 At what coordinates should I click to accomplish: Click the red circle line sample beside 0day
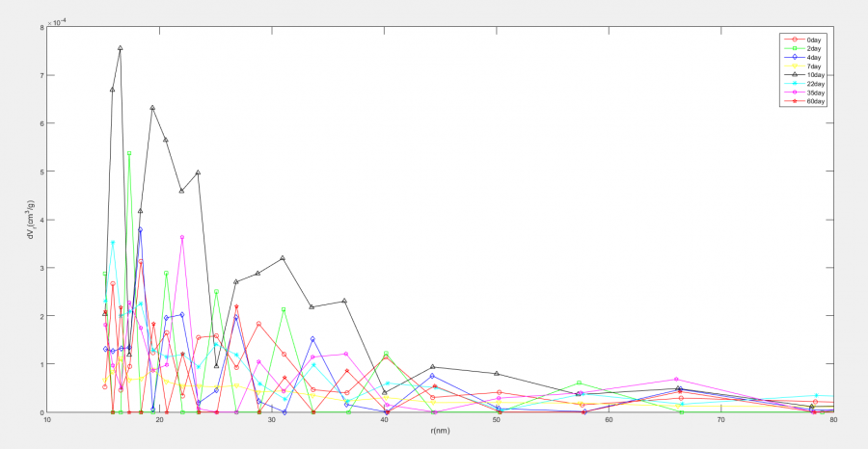click(795, 40)
